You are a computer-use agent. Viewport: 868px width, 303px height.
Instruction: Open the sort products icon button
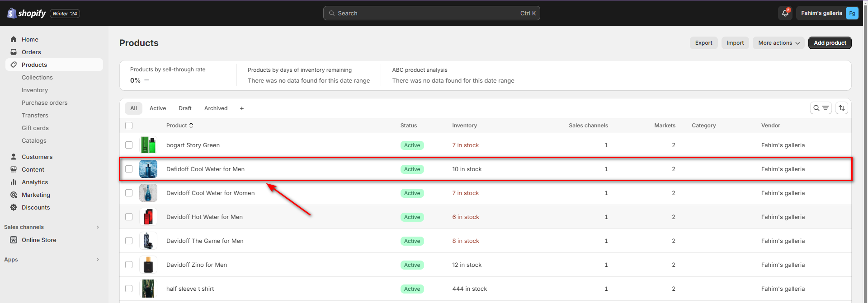tap(841, 108)
